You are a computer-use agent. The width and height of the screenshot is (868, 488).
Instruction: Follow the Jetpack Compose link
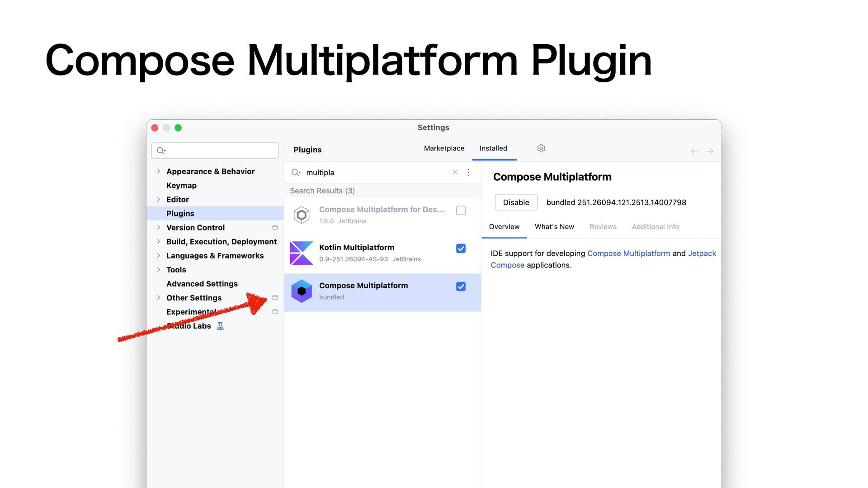[x=702, y=253]
